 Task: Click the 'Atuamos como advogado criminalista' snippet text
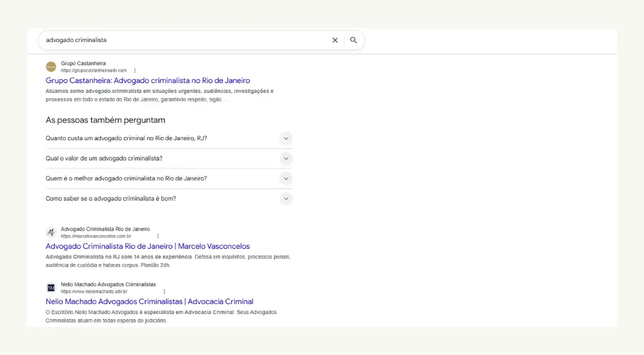pos(159,96)
